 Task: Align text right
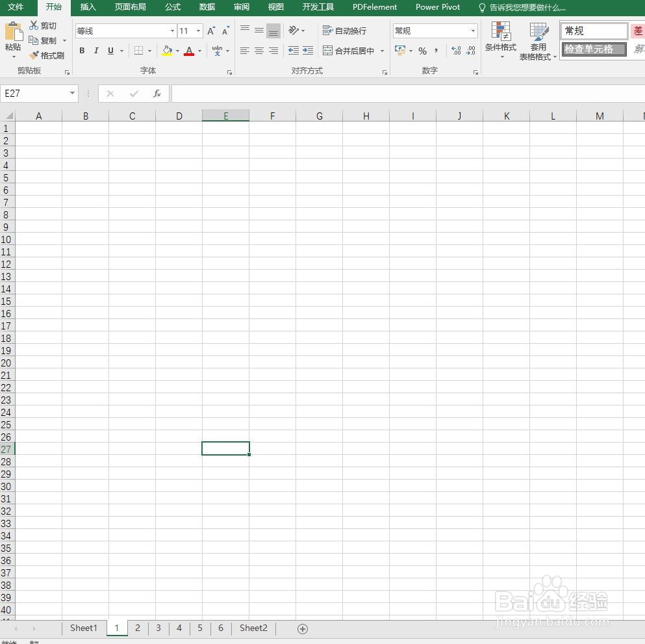(x=273, y=51)
